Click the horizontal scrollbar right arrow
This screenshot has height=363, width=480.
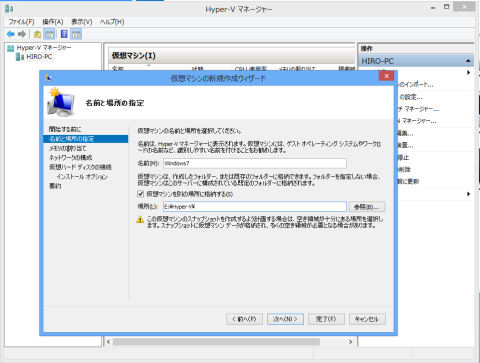click(x=350, y=342)
